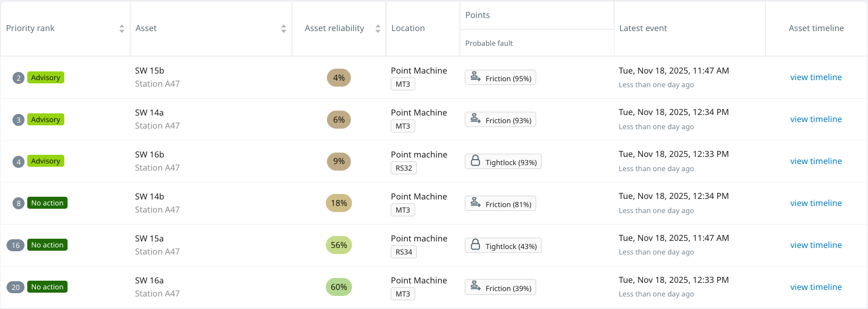This screenshot has height=309, width=868.
Task: Click the Tightlock padlock icon for SW 16b
Action: [475, 161]
